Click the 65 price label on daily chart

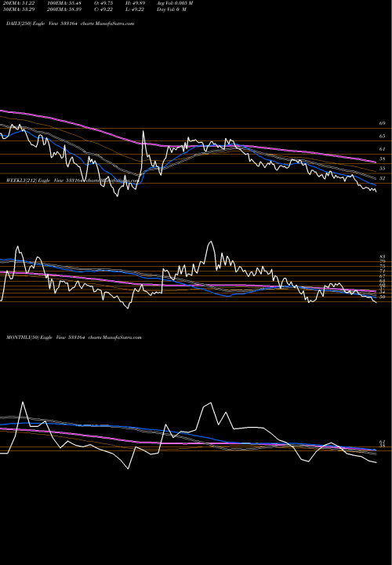tap(382, 137)
